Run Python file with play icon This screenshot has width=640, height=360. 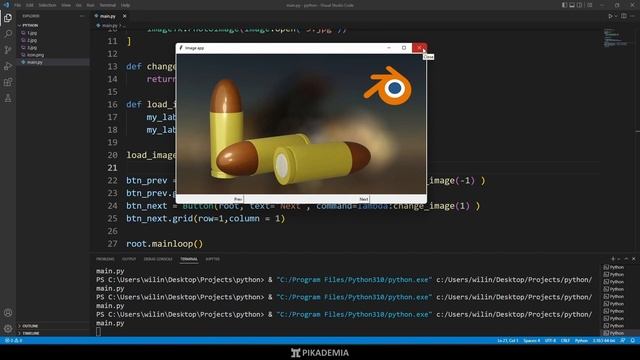point(610,16)
